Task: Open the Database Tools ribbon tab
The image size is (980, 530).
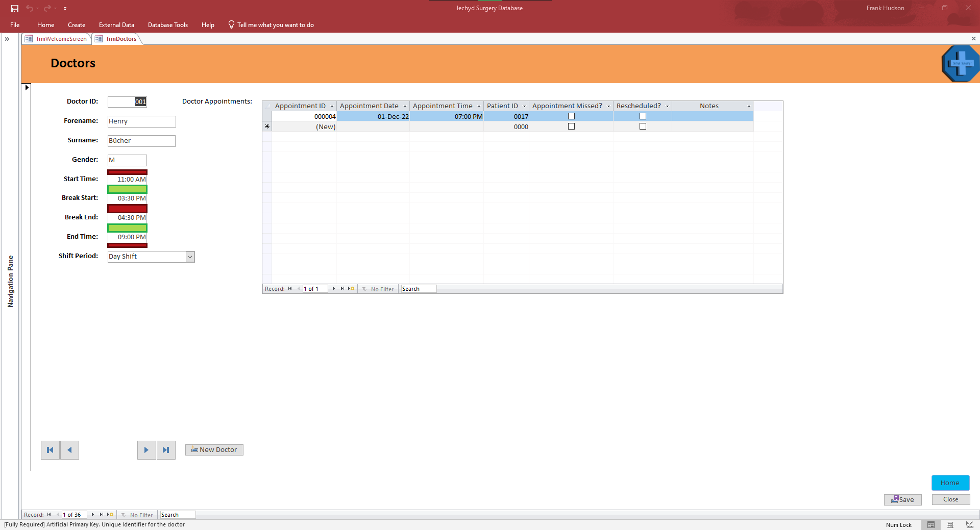Action: pos(167,25)
